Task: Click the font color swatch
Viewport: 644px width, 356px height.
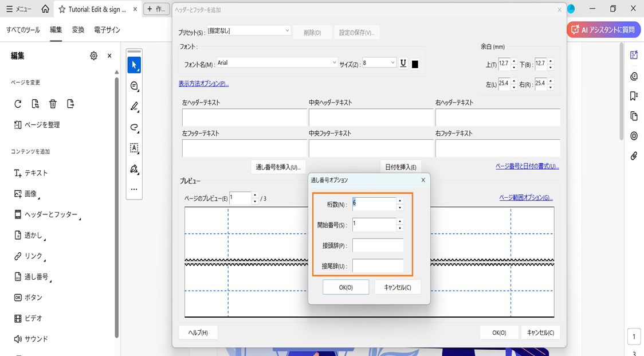Action: point(415,63)
